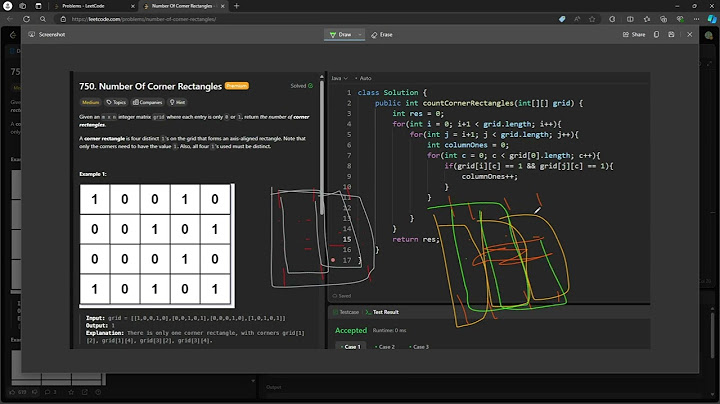Expand the Draw pen options arrow
Viewport: 720px width, 404px height.
[x=360, y=34]
